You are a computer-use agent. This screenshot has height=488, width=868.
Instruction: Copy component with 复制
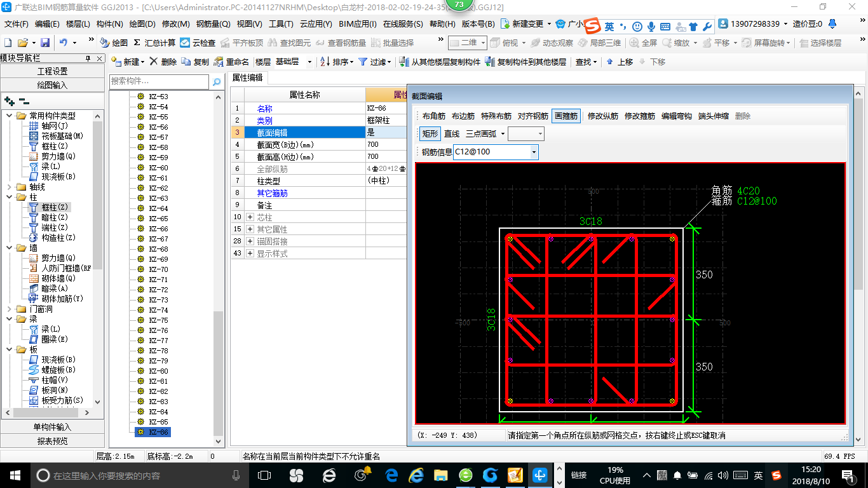(195, 62)
